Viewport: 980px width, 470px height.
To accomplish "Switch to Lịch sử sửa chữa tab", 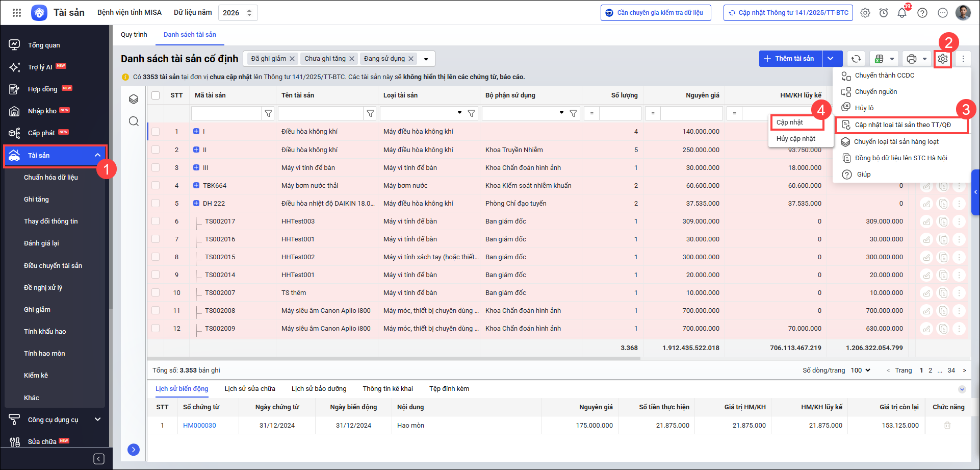I will 250,388.
